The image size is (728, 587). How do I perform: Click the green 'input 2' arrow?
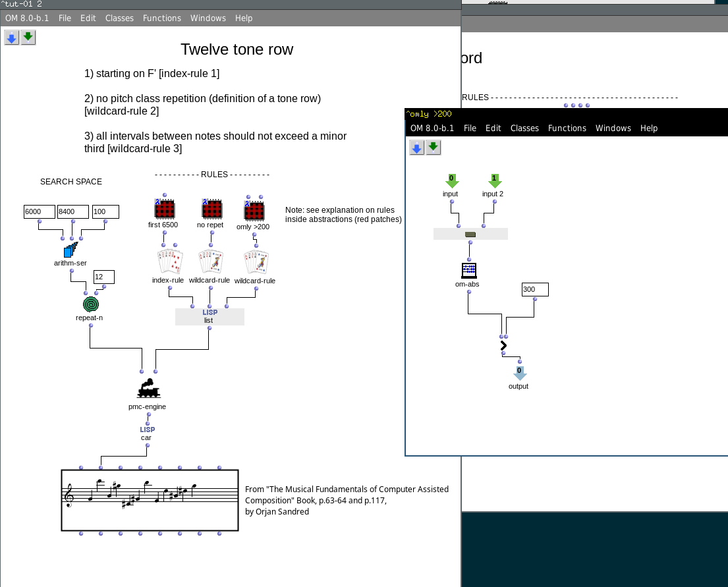click(x=495, y=181)
